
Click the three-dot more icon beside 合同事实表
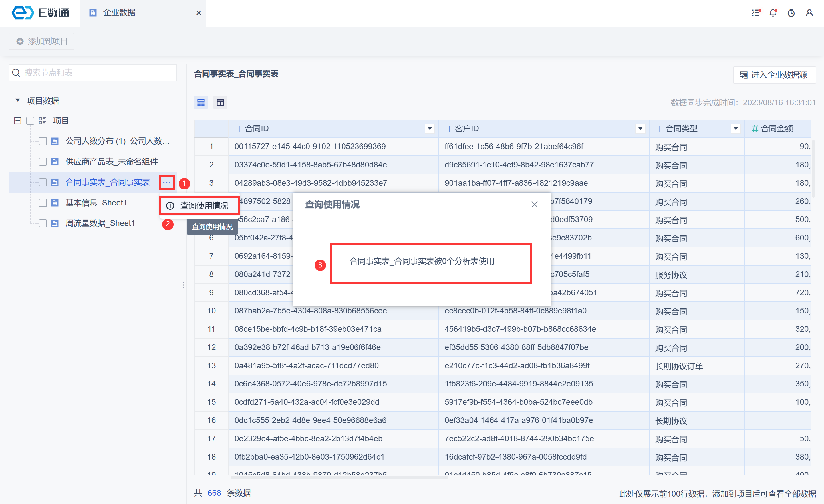166,182
